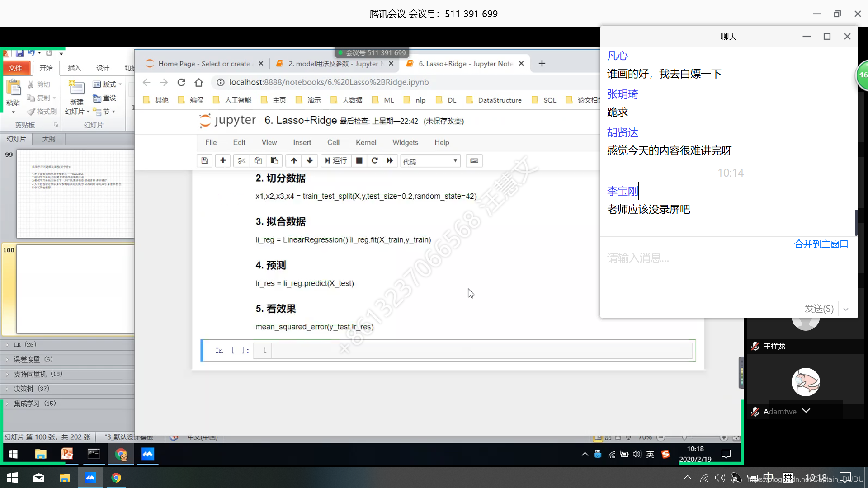Open Chrome from the bottom taskbar
The height and width of the screenshot is (488, 868).
116,478
